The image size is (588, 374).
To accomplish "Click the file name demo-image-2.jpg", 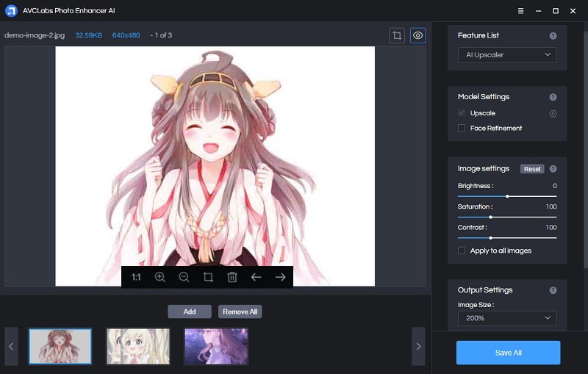I will click(x=35, y=35).
